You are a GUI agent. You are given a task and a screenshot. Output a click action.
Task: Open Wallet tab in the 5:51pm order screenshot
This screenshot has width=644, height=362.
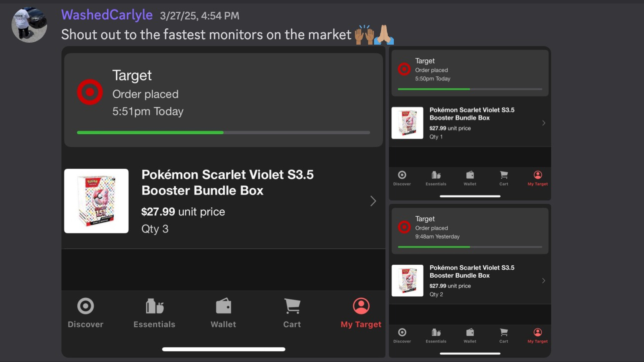pyautogui.click(x=223, y=313)
